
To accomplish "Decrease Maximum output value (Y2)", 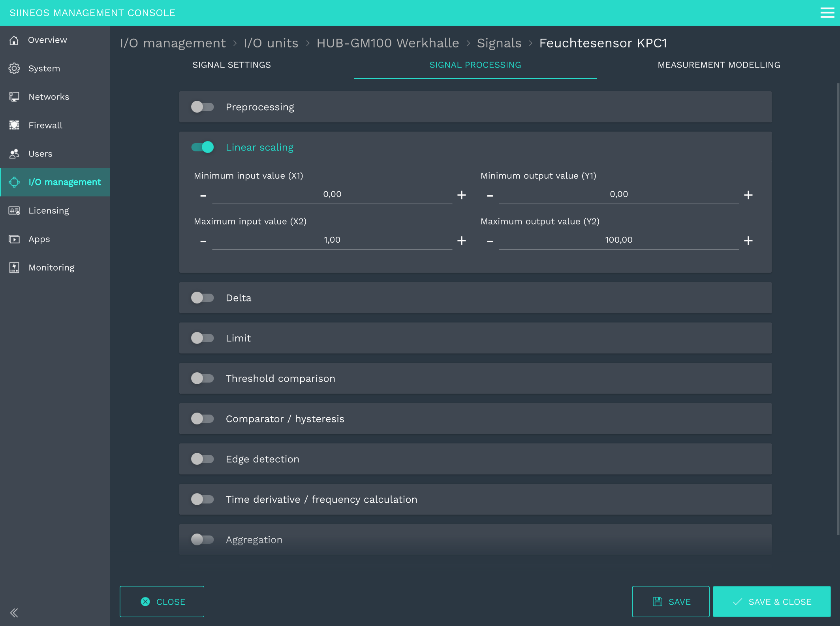I will 490,241.
